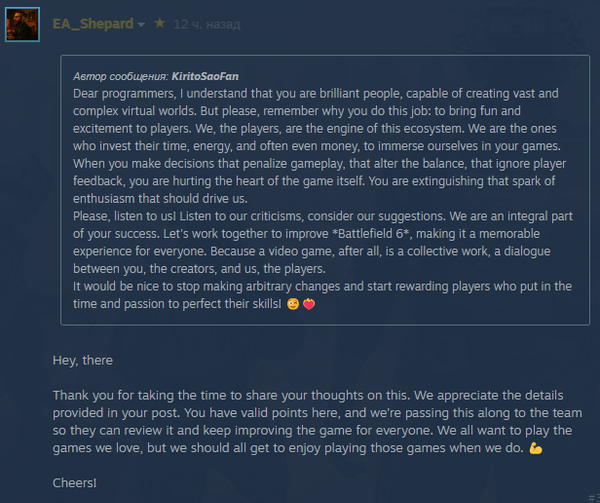
Task: Click the heart emoji in quote
Action: (x=309, y=303)
